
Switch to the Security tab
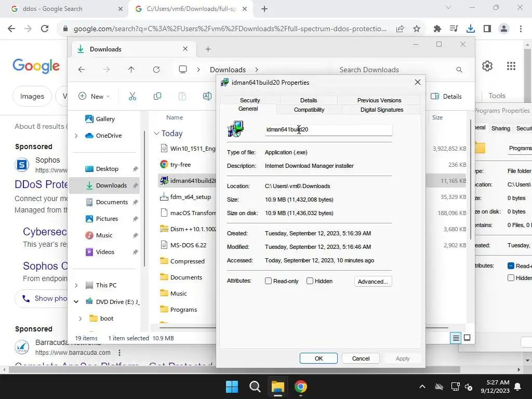[250, 100]
